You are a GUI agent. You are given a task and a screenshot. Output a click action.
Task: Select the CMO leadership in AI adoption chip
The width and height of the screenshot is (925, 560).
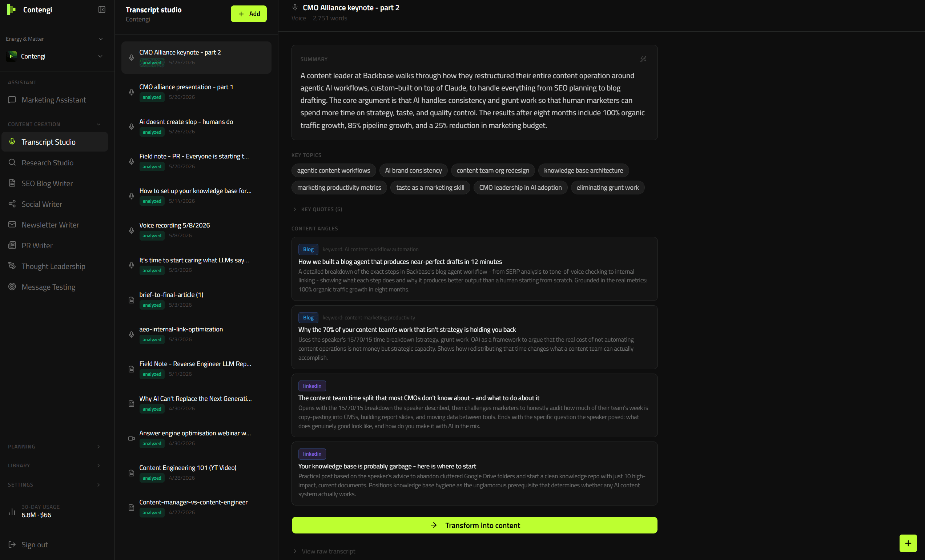(x=520, y=187)
